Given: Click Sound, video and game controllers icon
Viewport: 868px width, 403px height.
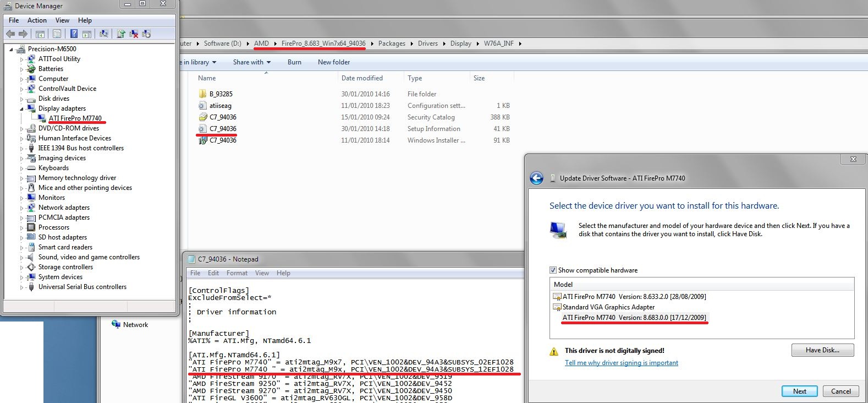Looking at the screenshot, I should (x=31, y=257).
